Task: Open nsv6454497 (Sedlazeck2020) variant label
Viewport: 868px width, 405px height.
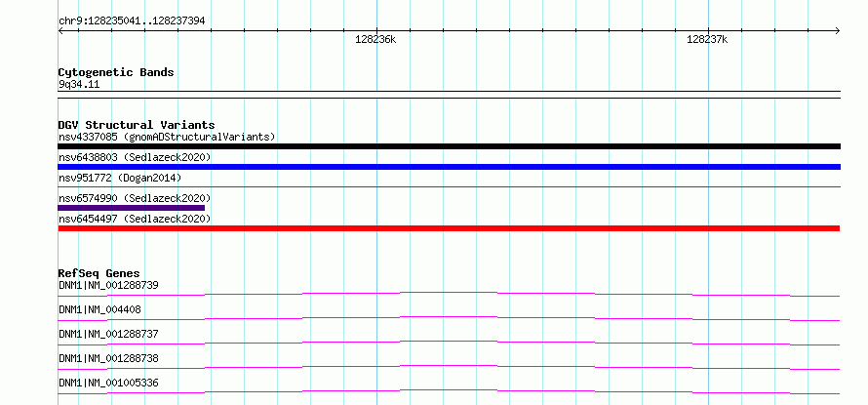Action: 135,219
